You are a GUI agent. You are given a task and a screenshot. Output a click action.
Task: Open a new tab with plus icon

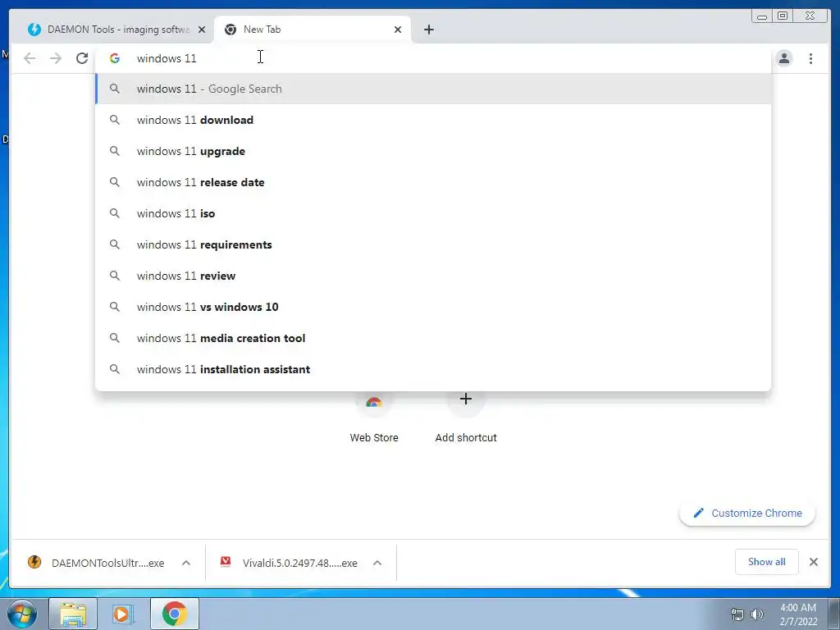[x=428, y=30]
